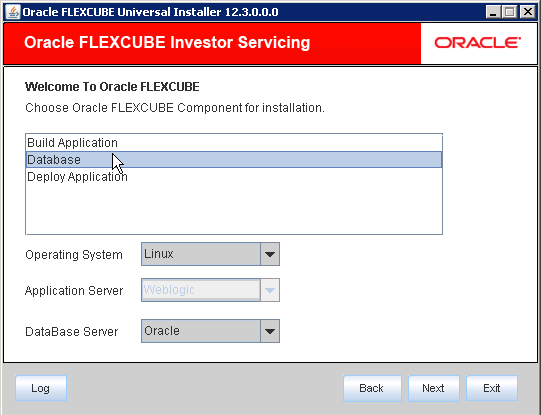Click the Java icon in title bar
The image size is (541, 415).
[x=13, y=12]
